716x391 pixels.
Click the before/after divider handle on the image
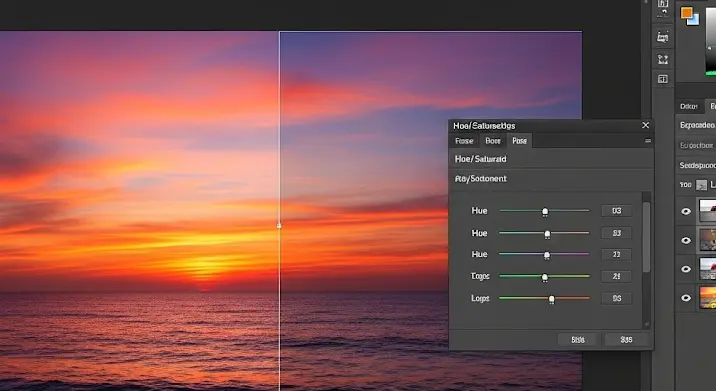click(x=279, y=225)
